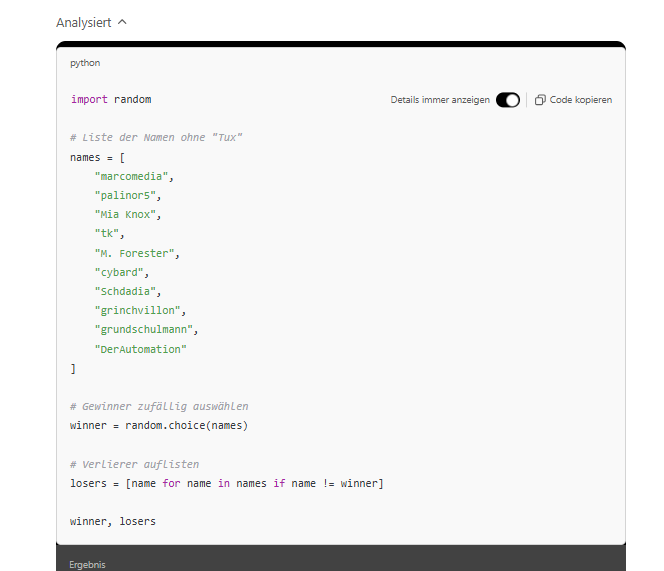This screenshot has width=664, height=571.
Task: Click the Gewinner zufällig auswählen comment
Action: click(159, 407)
